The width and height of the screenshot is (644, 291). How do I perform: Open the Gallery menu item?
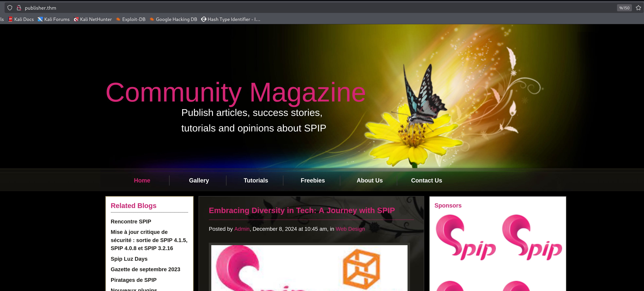pos(199,180)
